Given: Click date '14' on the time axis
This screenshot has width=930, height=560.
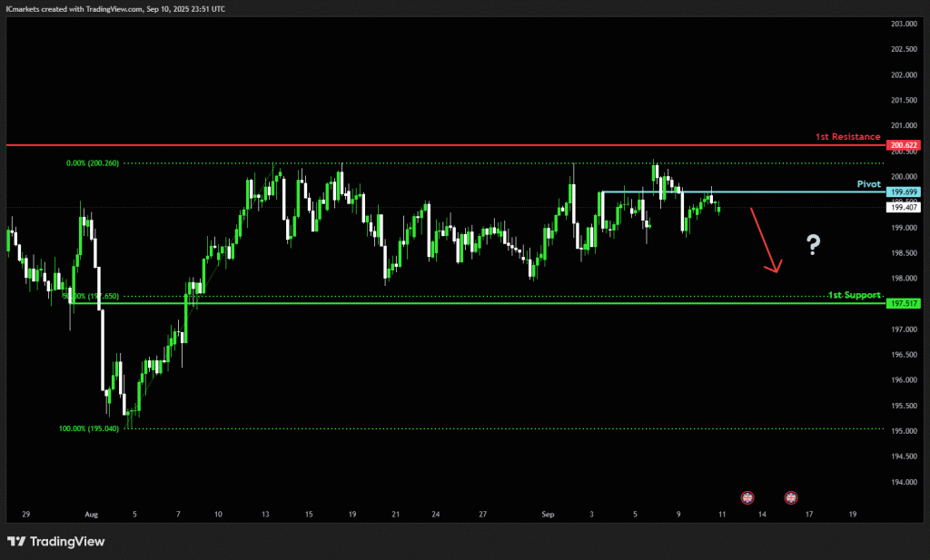Looking at the screenshot, I should (762, 515).
